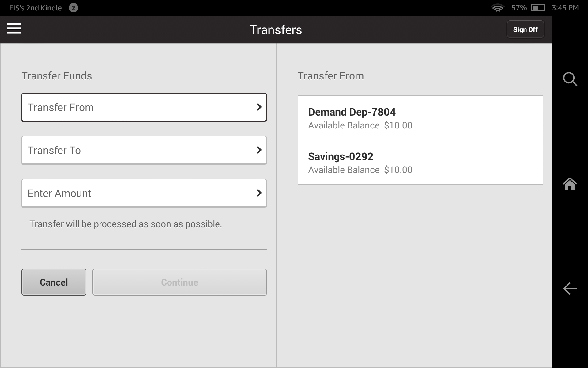Click the Transfers screen title
Image resolution: width=588 pixels, height=368 pixels.
275,29
